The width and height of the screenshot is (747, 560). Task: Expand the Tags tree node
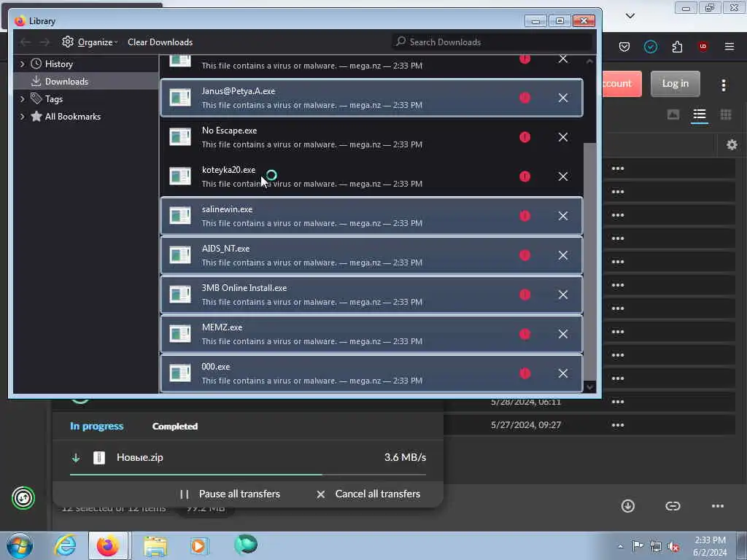(22, 99)
